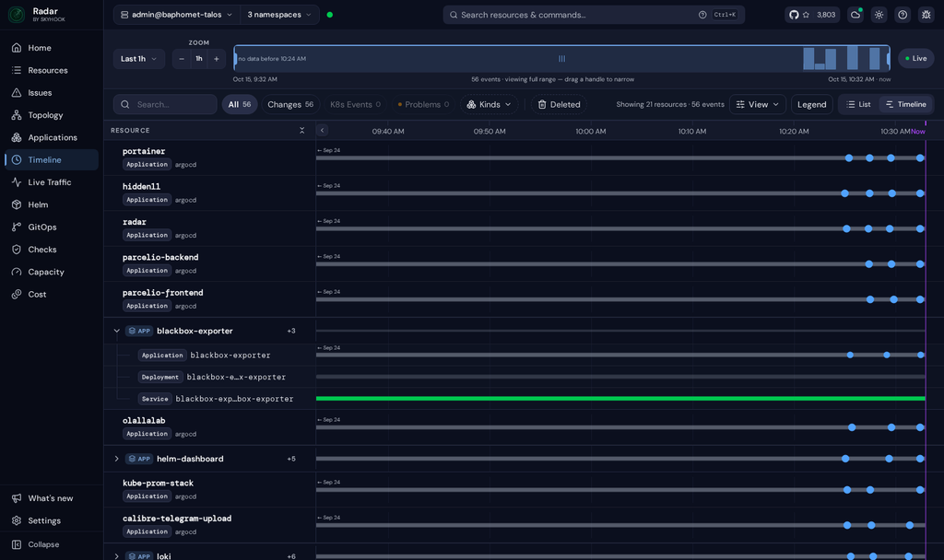Screen dimensions: 944x560
Task: Open the Kinds filter dropdown
Action: pos(490,104)
